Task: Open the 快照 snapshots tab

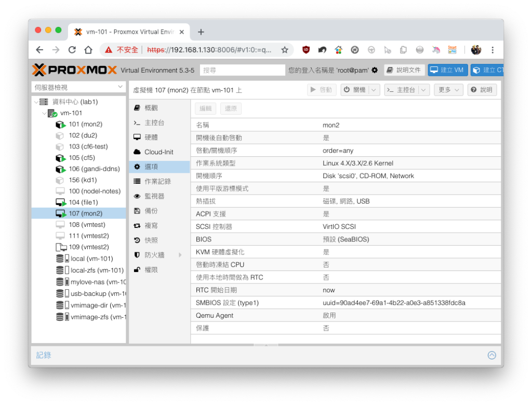Action: click(159, 240)
